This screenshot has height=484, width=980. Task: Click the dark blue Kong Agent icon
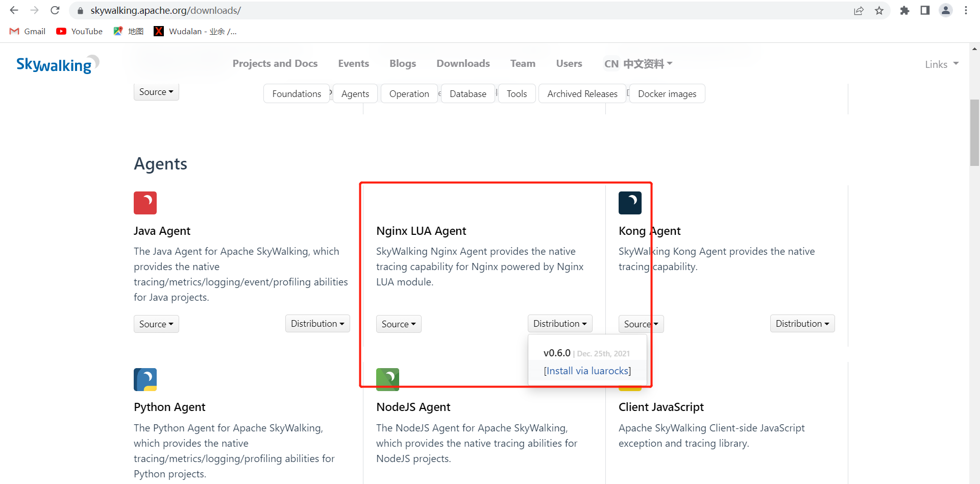coord(630,203)
